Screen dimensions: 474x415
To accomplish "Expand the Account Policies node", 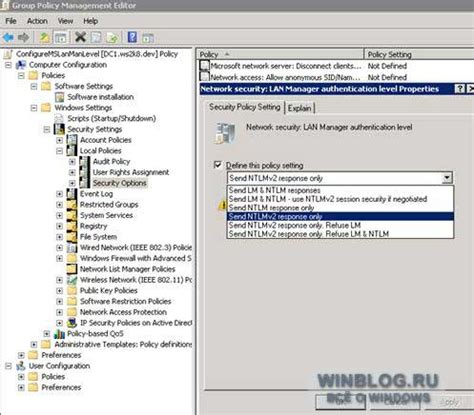I will tap(59, 140).
